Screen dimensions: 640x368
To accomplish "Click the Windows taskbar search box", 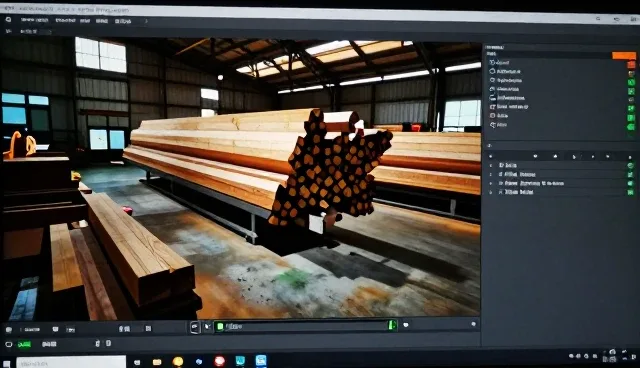I will (x=71, y=362).
